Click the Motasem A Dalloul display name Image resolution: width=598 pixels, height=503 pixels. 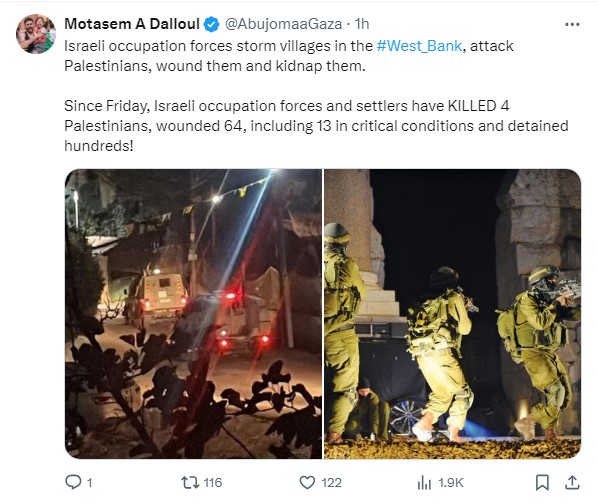click(132, 24)
